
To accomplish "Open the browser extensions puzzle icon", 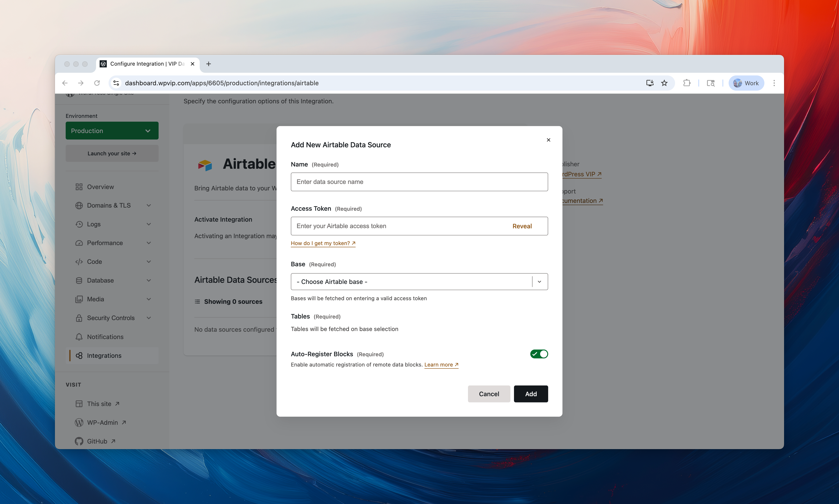I will coord(686,83).
